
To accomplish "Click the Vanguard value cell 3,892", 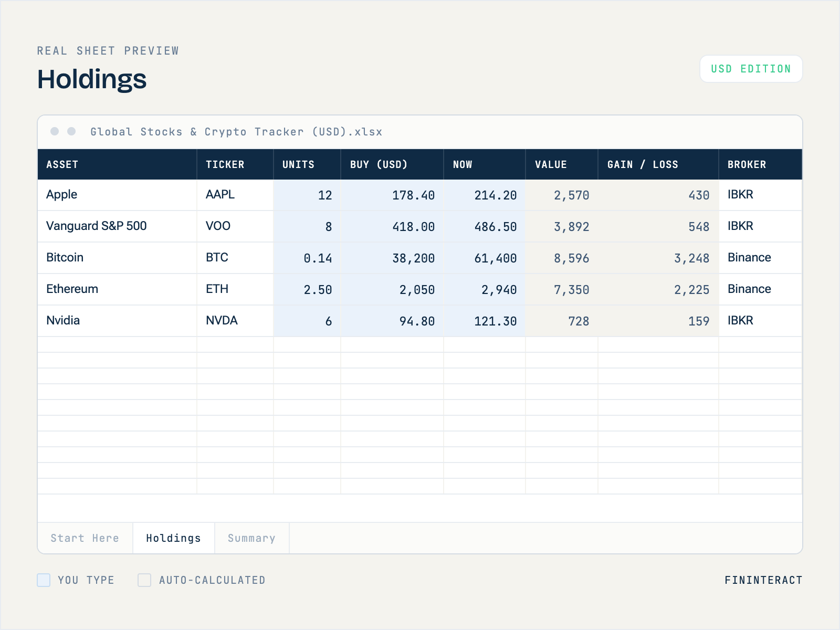I will click(562, 226).
